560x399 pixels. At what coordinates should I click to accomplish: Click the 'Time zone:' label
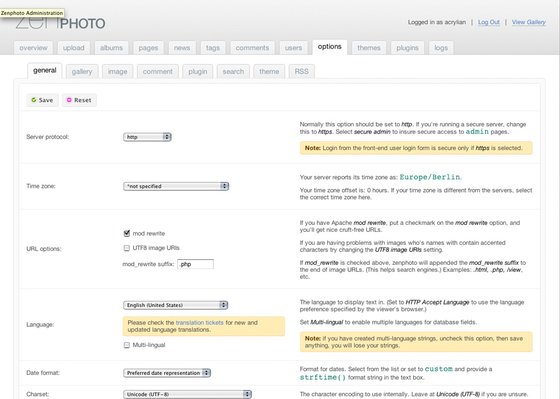(x=41, y=186)
